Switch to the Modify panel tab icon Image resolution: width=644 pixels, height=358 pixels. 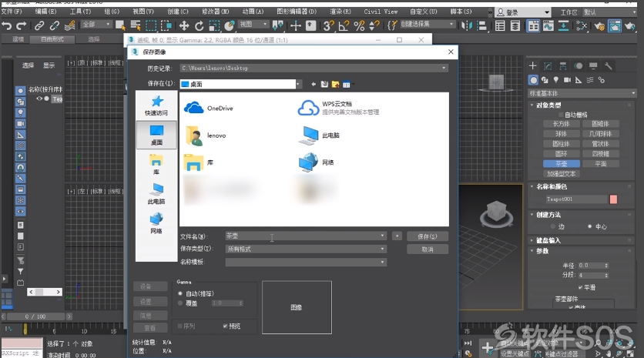pos(548,66)
